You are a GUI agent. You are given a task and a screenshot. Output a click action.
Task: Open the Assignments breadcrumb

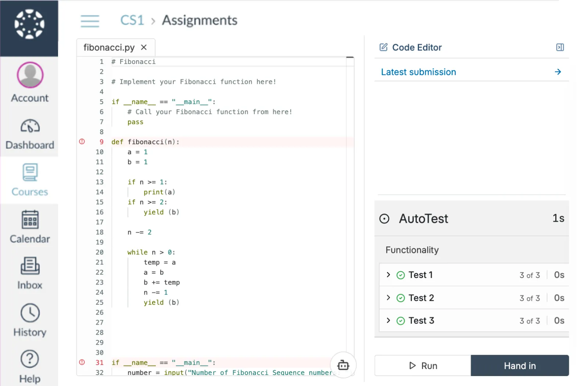pyautogui.click(x=200, y=20)
